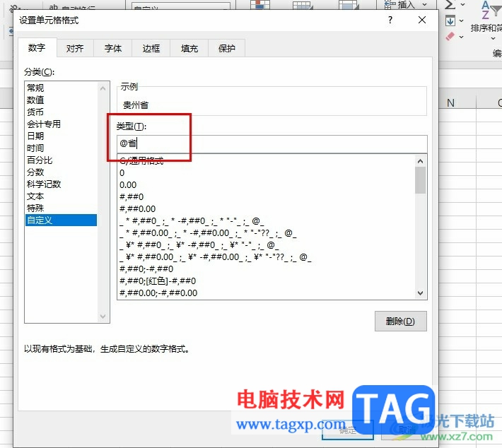
Task: Click the Clear eraser icon
Action: click(x=450, y=36)
